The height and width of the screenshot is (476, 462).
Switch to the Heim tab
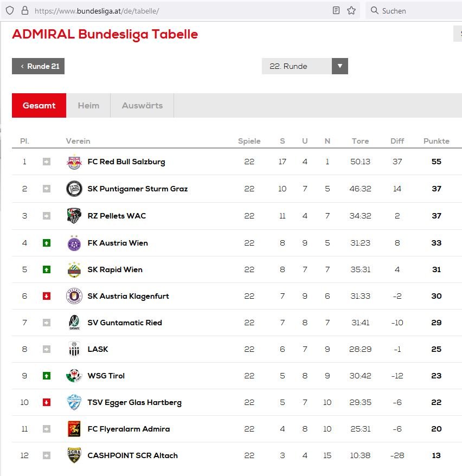(88, 105)
